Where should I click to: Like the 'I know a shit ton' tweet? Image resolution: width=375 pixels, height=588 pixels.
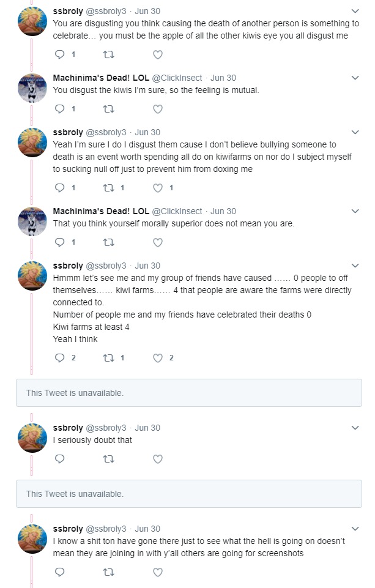(x=158, y=572)
